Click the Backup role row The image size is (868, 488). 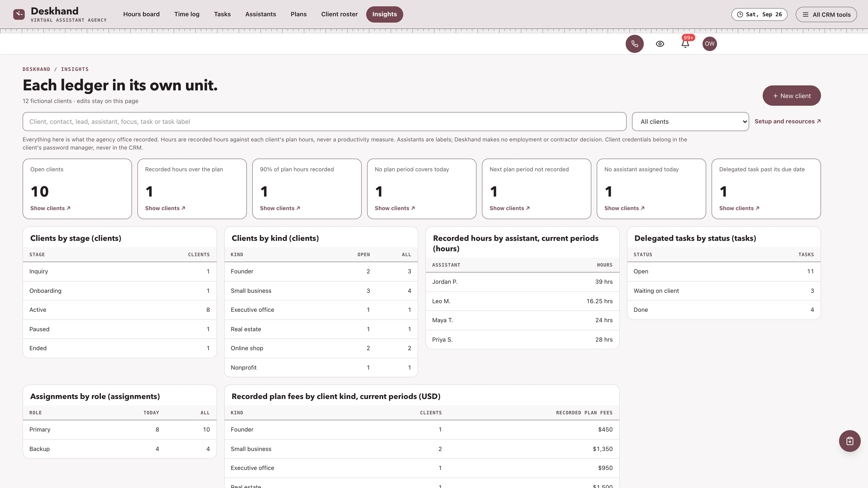119,449
